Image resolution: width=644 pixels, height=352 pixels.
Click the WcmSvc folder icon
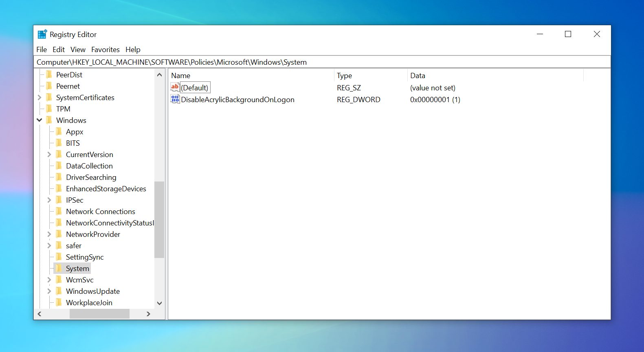click(x=59, y=280)
